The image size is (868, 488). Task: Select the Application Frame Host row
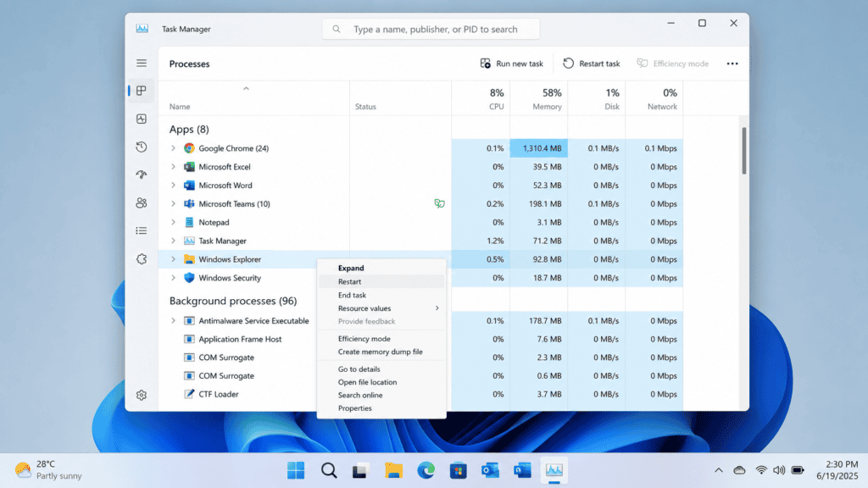(x=420, y=339)
